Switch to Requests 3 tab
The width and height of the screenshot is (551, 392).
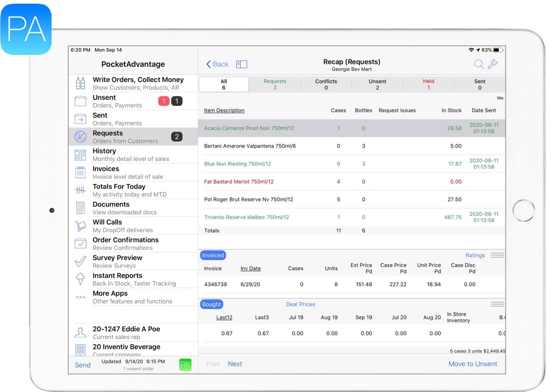[x=275, y=84]
